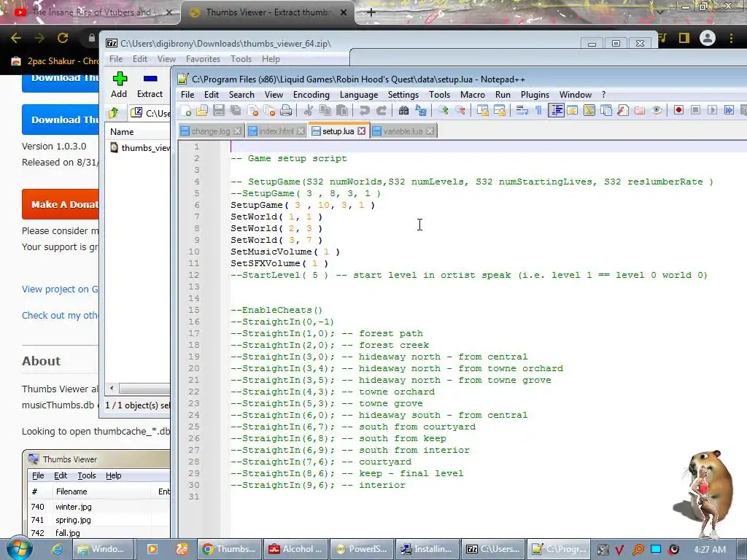The image size is (747, 560).
Task: Click the Synchronize Horizontal Scrolling icon
Action: click(x=499, y=111)
